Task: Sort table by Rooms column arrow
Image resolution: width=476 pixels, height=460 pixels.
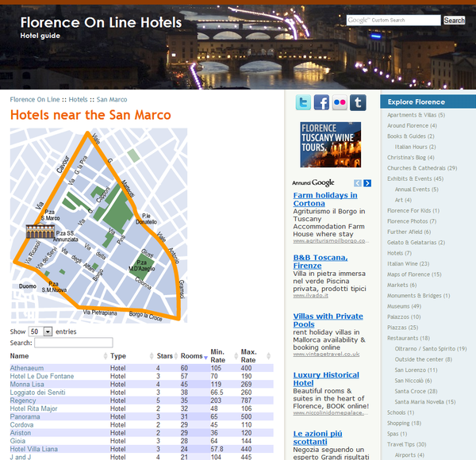Action: coord(205,358)
